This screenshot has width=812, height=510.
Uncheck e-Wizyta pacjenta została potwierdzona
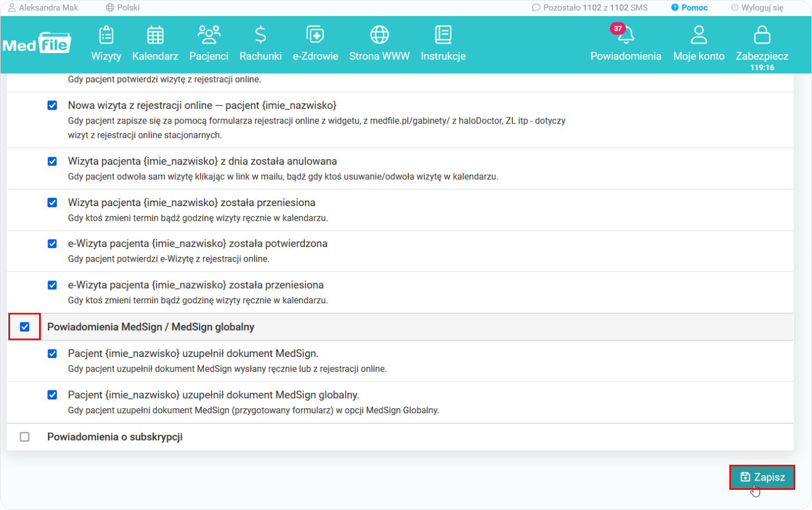click(x=52, y=244)
